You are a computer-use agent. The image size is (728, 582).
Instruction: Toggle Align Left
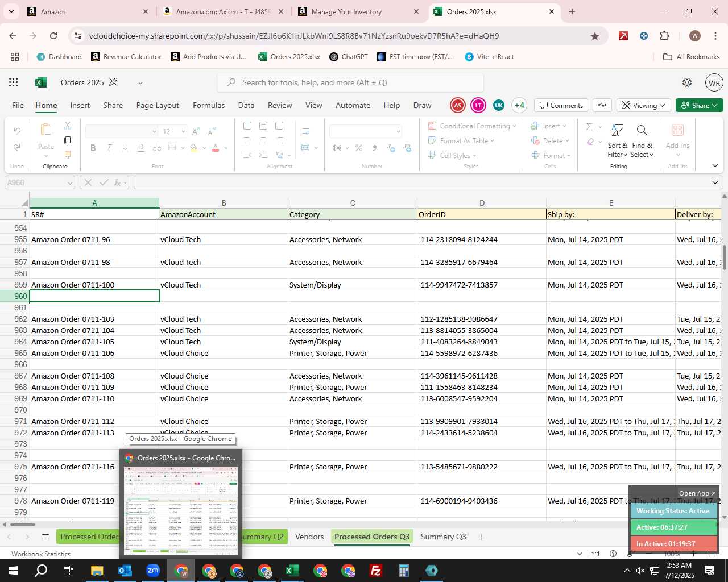point(247,140)
